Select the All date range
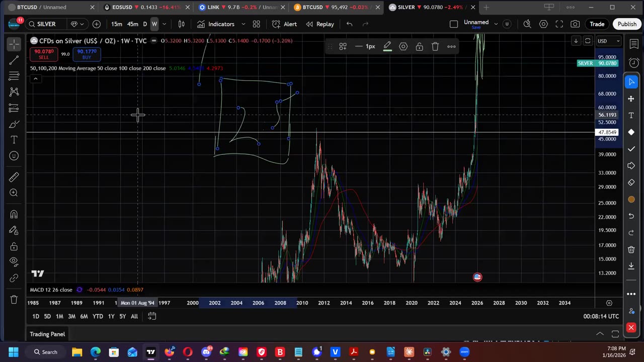 134,316
